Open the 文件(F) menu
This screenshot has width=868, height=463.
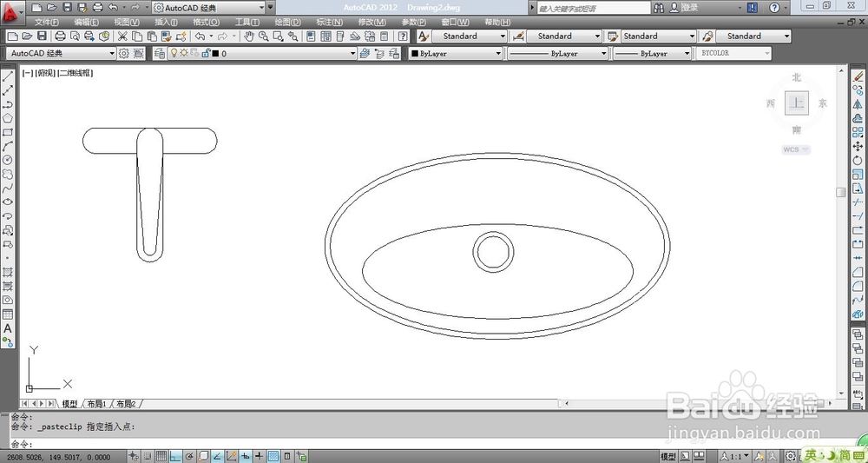click(47, 23)
